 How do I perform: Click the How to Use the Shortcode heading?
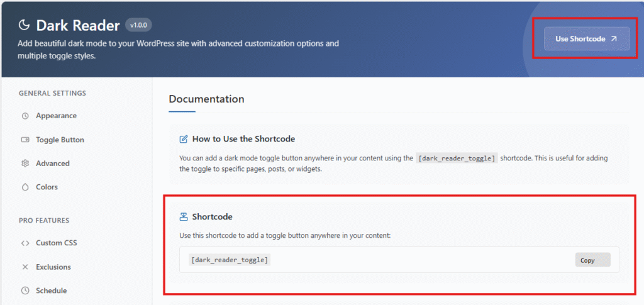(x=243, y=139)
